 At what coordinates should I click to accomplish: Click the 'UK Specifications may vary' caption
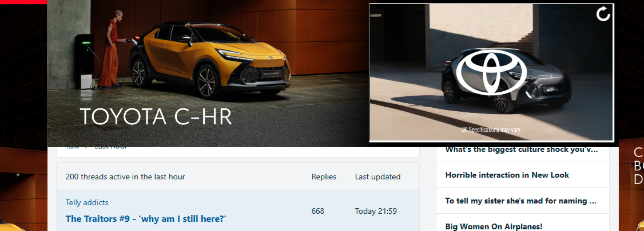tap(491, 130)
